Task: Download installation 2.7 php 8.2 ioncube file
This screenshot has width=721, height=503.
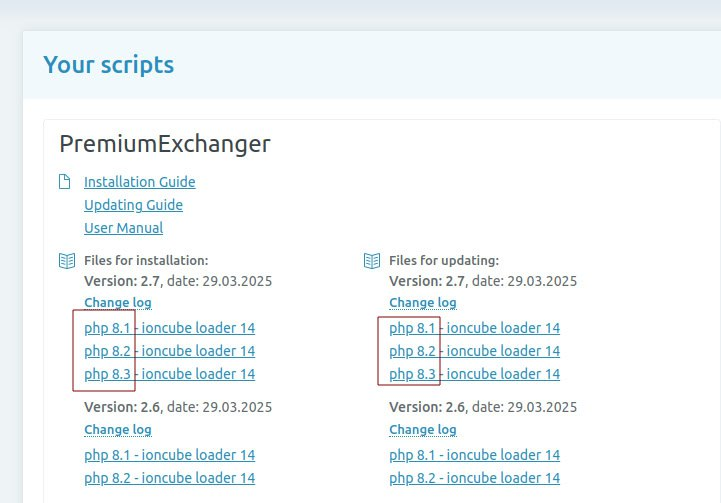Action: click(169, 351)
